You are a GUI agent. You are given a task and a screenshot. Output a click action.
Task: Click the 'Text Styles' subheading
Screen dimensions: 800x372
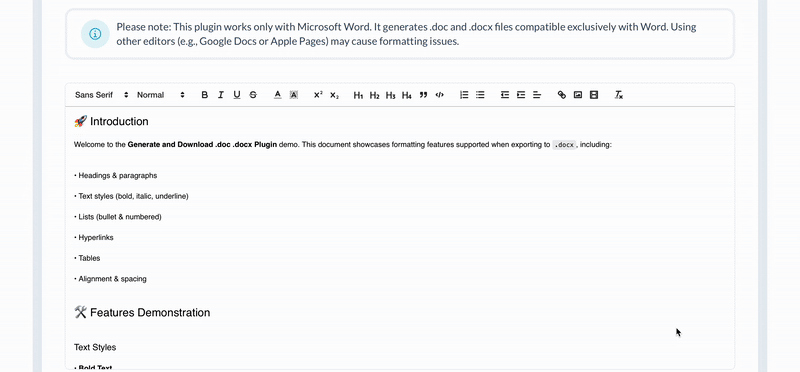click(x=95, y=348)
